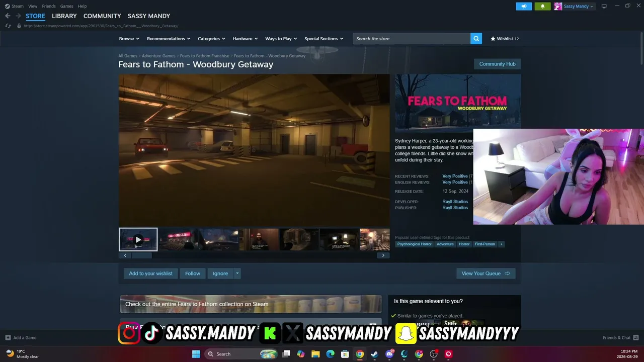Select the pizza sign screenshot thumbnail
This screenshot has width=644, height=362.
pyautogui.click(x=178, y=239)
